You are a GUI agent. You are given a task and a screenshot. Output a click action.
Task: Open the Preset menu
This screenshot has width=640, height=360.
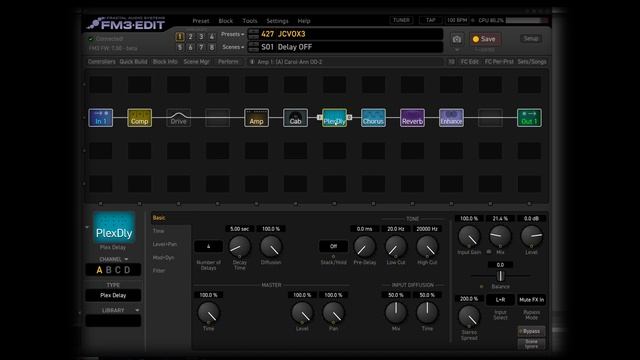tap(201, 21)
